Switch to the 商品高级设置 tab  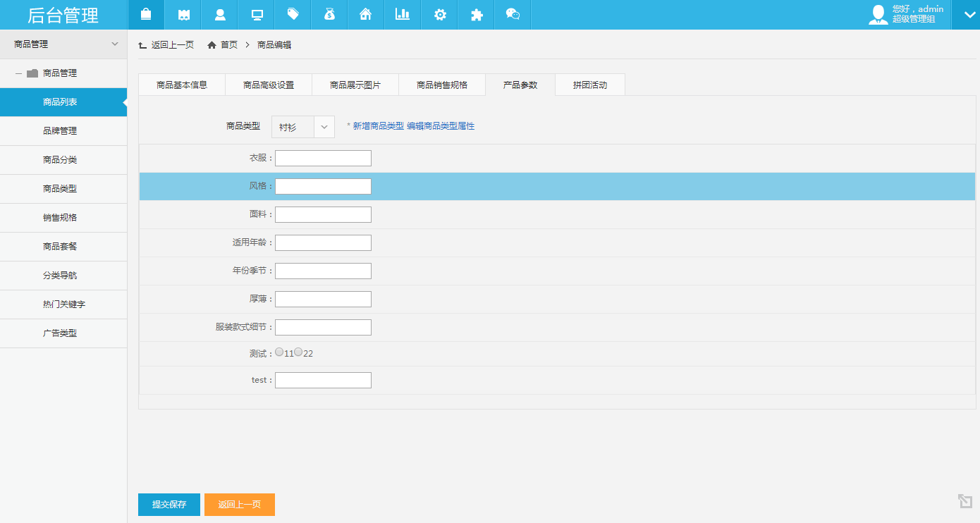[269, 85]
